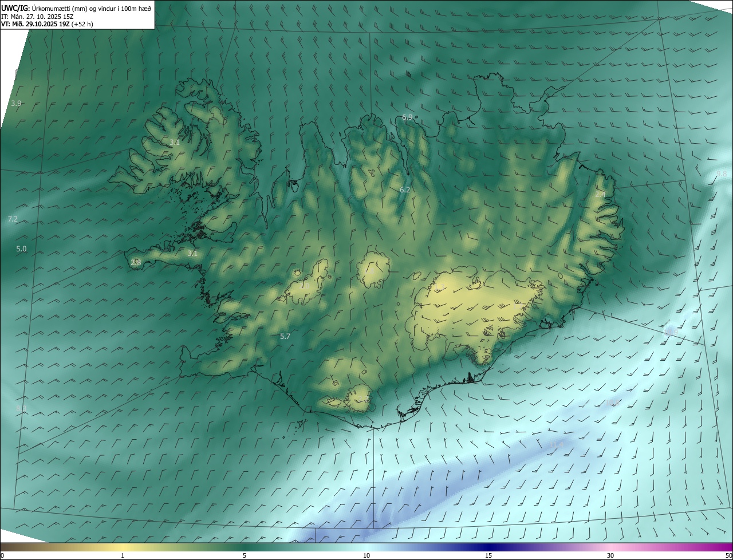Click the 10.9 value label
Image resolution: width=733 pixels, height=560 pixels.
671,332
